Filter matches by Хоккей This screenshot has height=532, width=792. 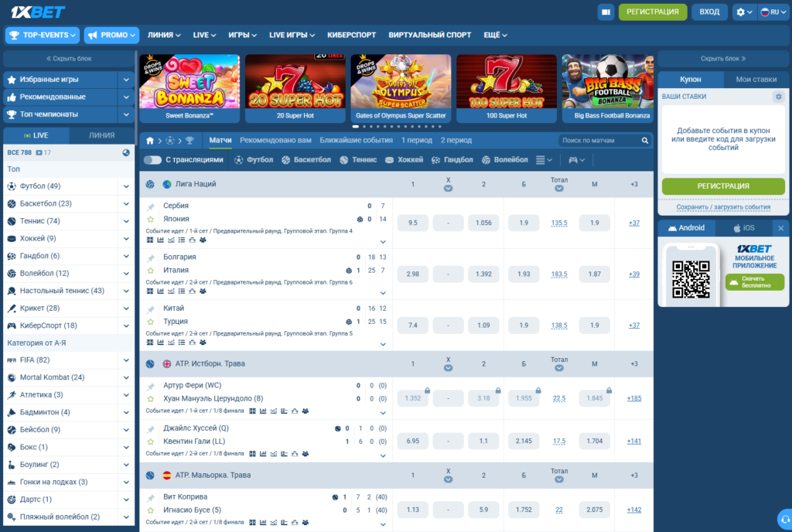[x=404, y=160]
